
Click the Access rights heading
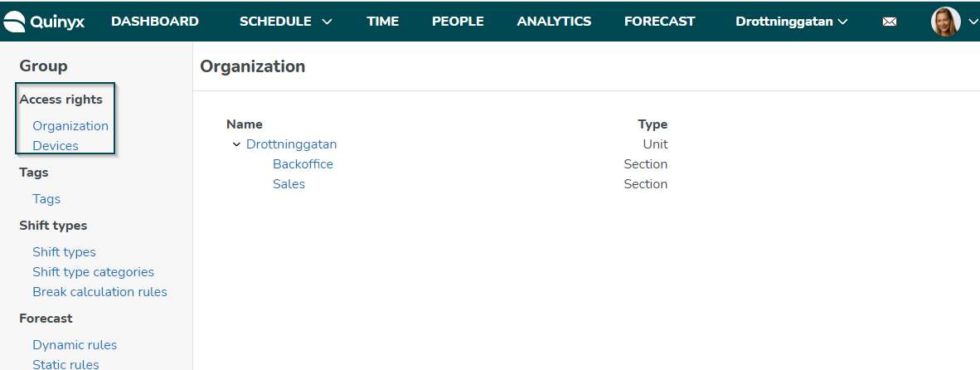(x=61, y=100)
